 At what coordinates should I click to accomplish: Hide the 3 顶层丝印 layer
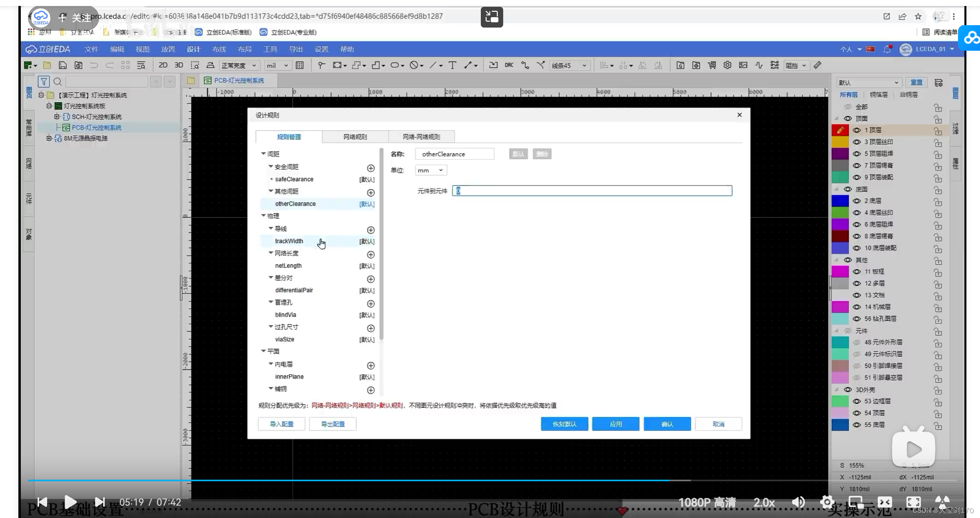pos(857,142)
